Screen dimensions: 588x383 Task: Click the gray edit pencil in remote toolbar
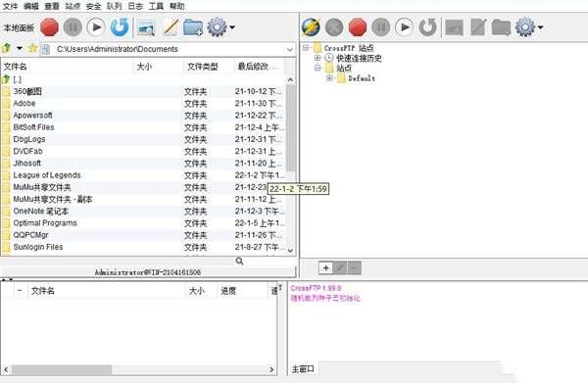point(478,27)
